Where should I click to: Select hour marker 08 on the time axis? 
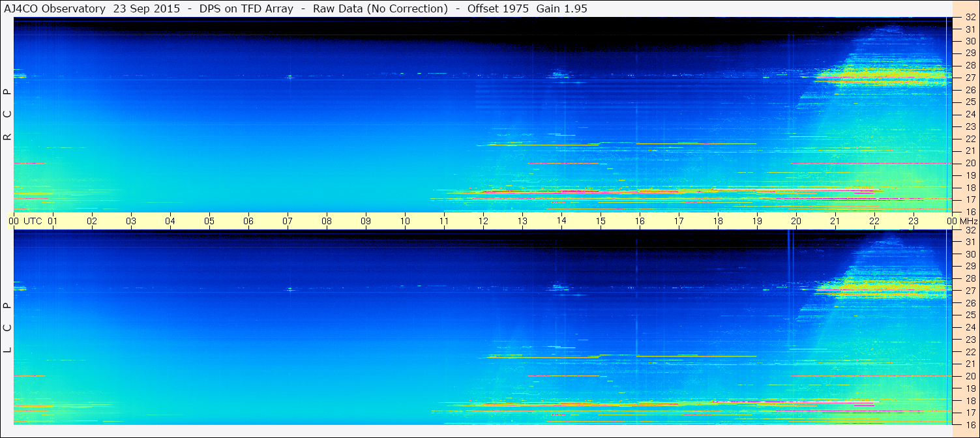327,221
